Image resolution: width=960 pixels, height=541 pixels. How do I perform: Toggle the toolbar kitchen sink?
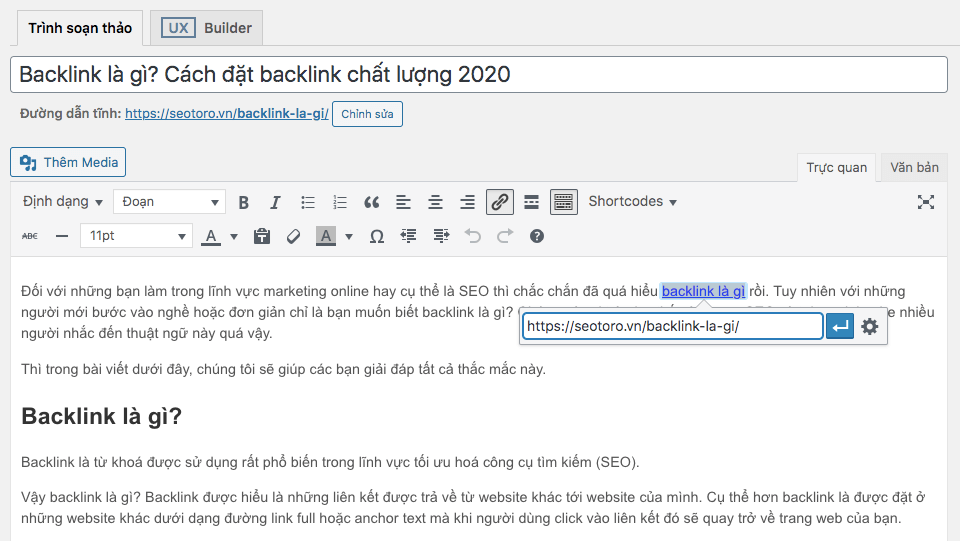tap(563, 202)
